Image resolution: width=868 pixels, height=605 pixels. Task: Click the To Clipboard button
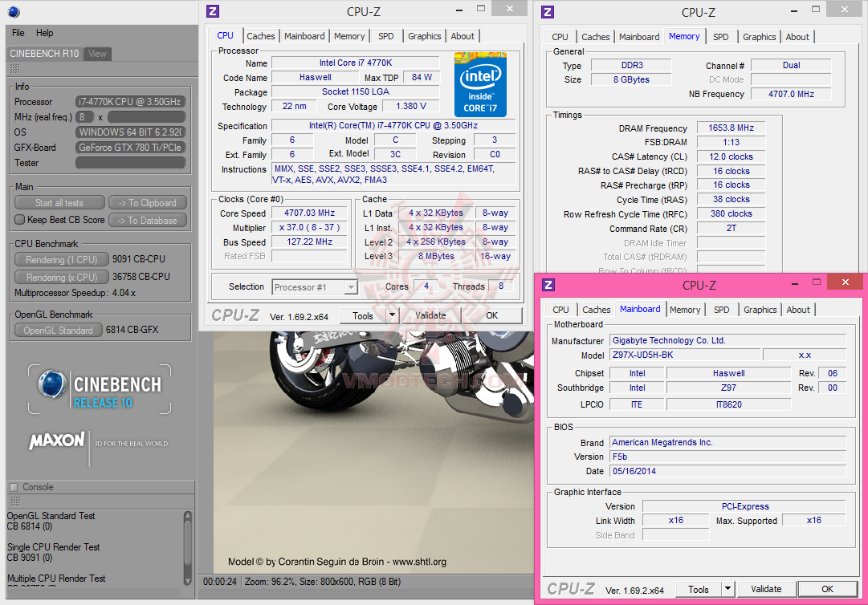pyautogui.click(x=147, y=203)
